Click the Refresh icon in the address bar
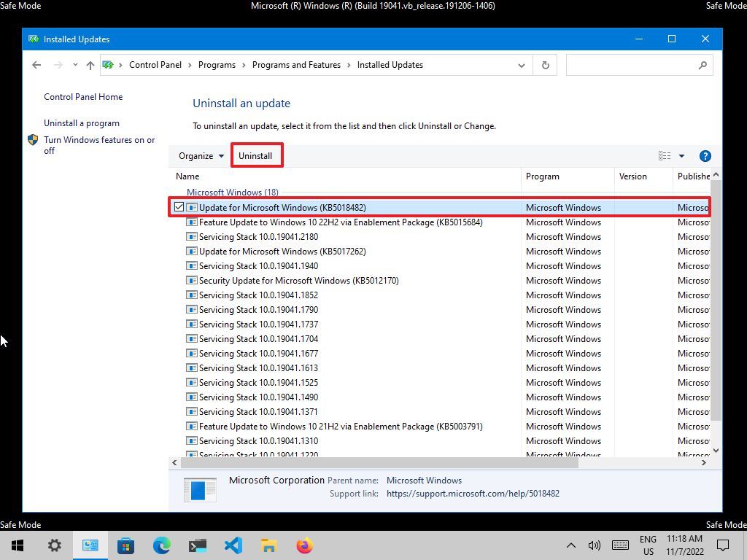 point(545,65)
